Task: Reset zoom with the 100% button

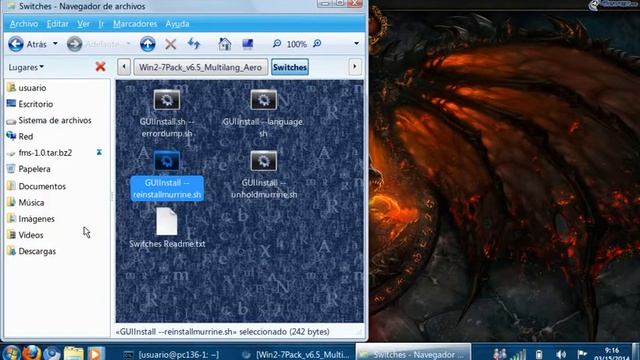Action: pos(296,44)
